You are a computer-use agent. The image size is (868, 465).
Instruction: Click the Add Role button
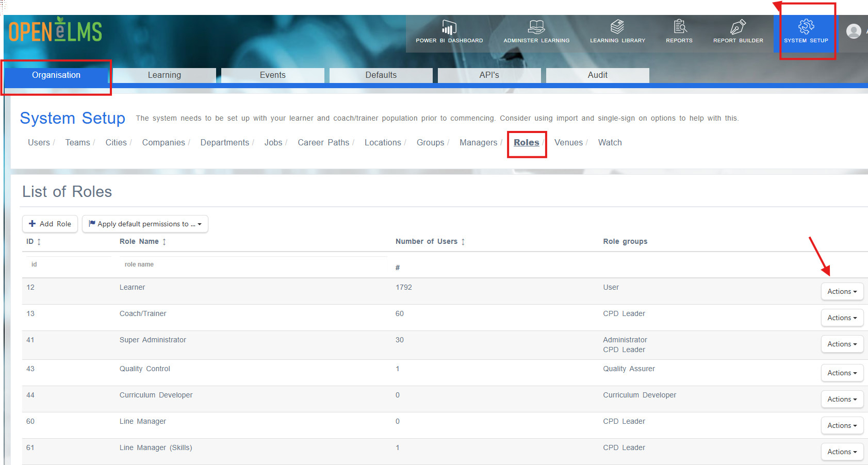(x=50, y=224)
